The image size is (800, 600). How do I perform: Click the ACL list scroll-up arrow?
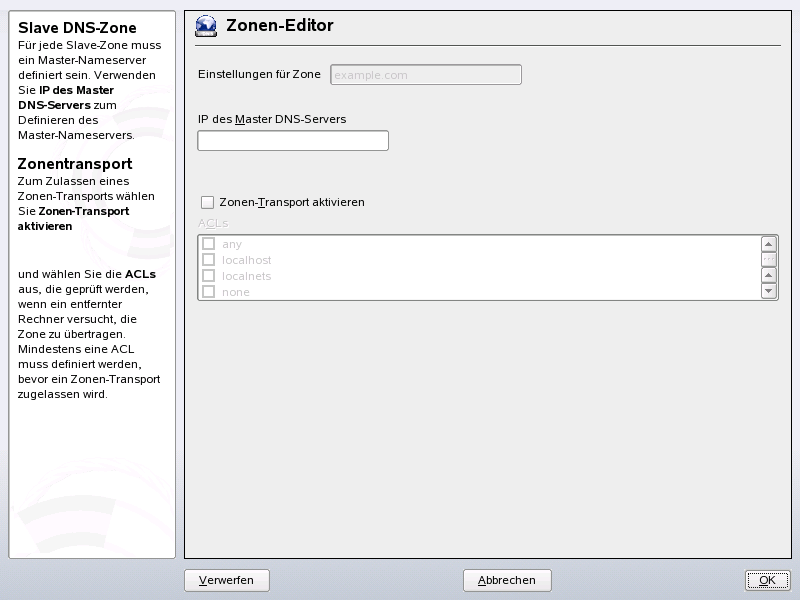point(769,242)
